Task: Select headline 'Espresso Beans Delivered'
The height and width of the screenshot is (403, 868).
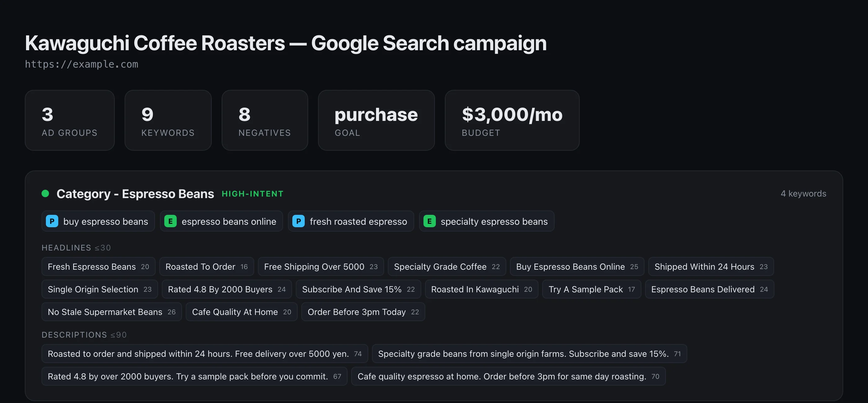Action: 710,289
